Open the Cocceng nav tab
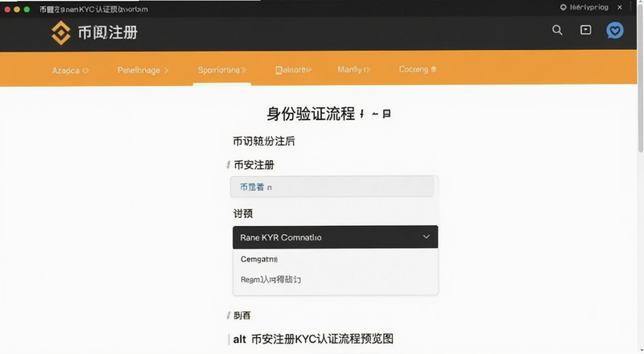Screen dimensions: 644x354 tap(417, 69)
